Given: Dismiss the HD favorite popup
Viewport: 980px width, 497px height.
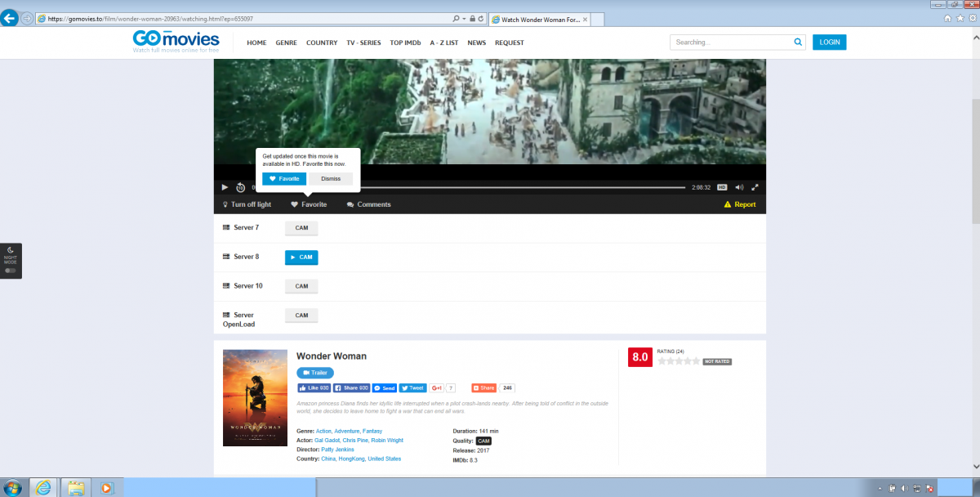Looking at the screenshot, I should click(x=331, y=178).
